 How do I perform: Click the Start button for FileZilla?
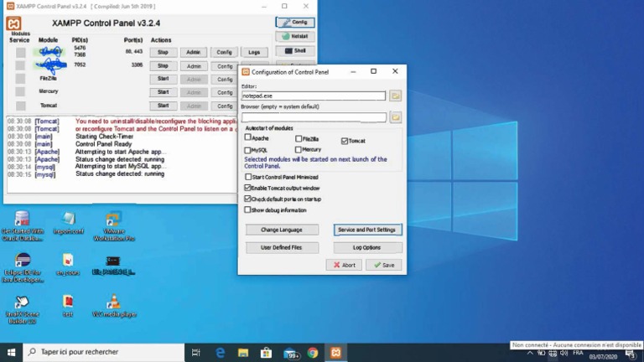pyautogui.click(x=164, y=79)
